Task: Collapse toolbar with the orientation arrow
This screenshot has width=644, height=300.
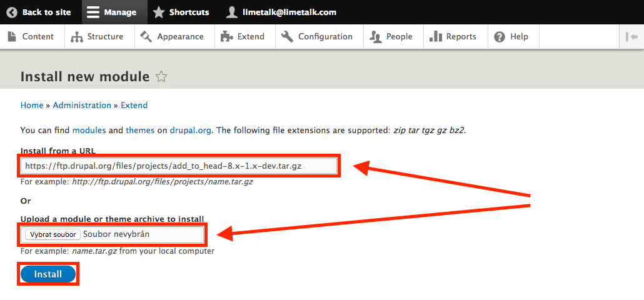Action: click(631, 36)
